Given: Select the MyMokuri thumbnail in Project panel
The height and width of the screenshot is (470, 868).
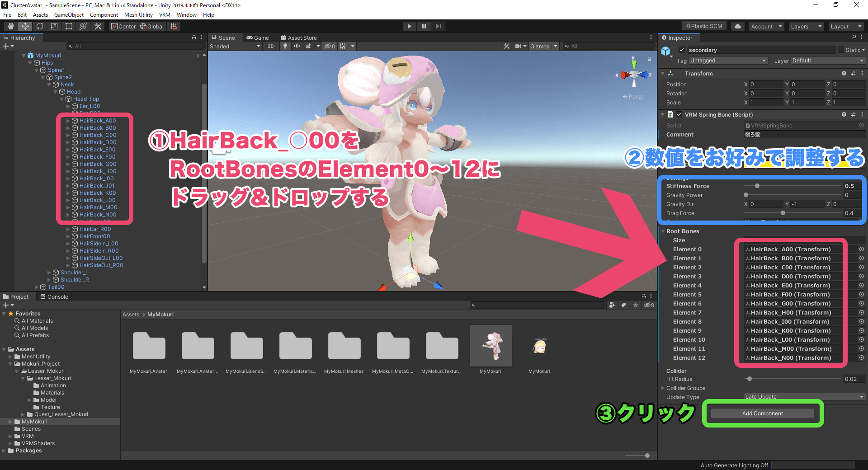Looking at the screenshot, I should click(491, 346).
